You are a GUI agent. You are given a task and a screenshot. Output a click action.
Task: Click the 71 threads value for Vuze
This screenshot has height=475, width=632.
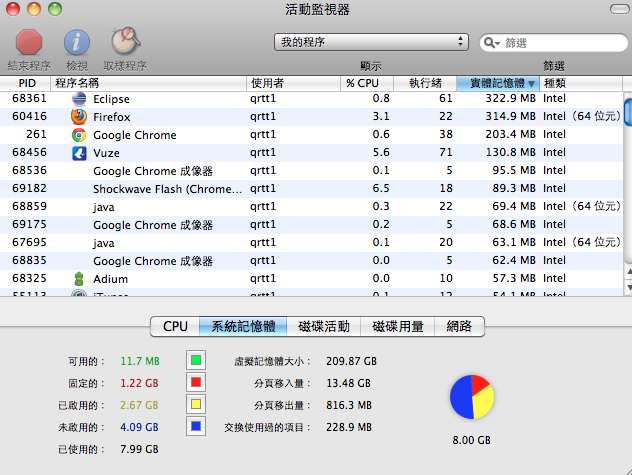click(x=446, y=152)
